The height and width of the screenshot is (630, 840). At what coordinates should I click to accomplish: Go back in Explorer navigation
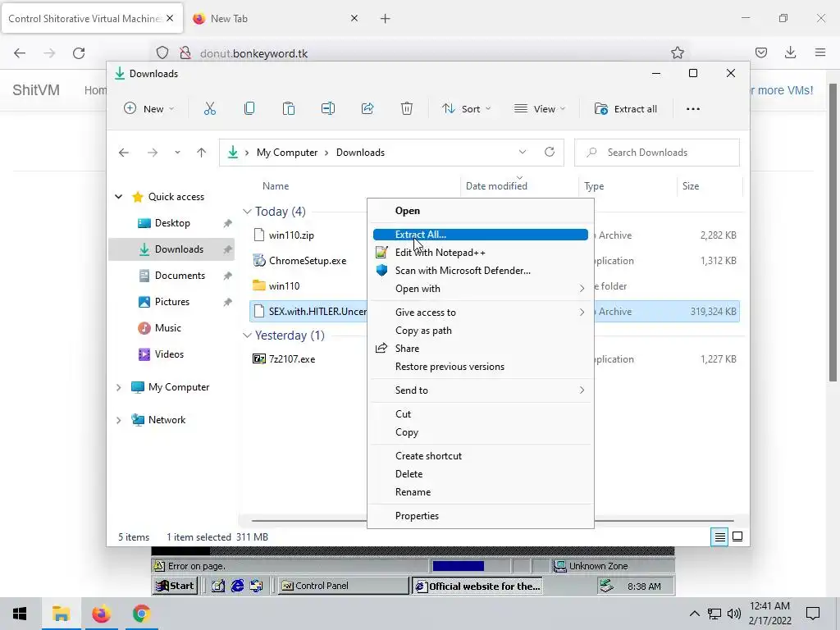tap(124, 153)
